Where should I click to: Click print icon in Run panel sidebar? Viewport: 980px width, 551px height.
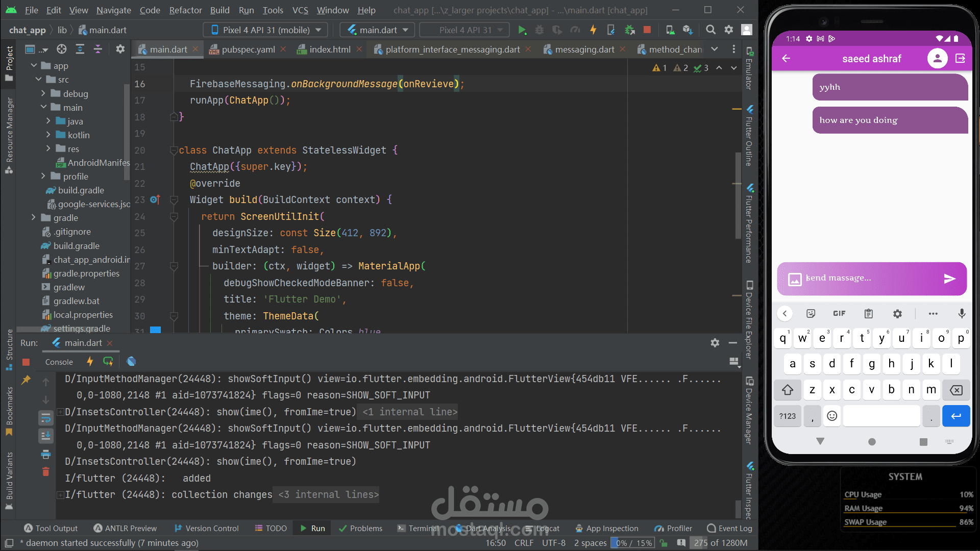46,454
